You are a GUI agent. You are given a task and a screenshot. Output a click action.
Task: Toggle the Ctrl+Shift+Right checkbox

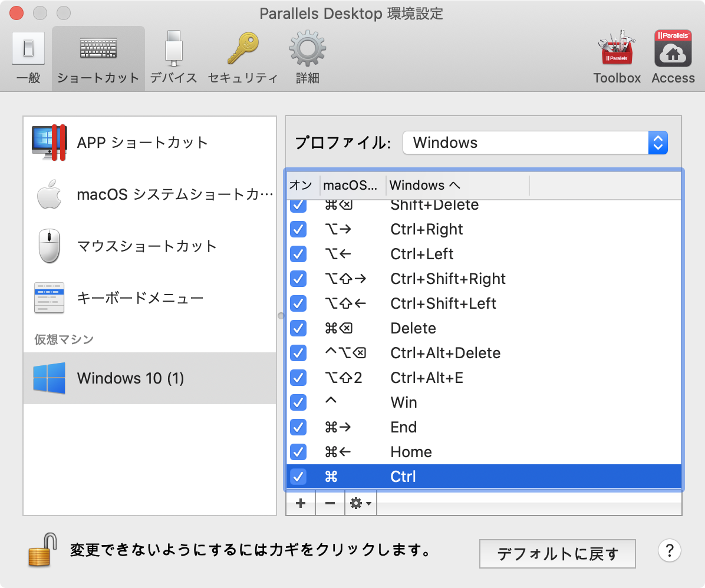[298, 279]
